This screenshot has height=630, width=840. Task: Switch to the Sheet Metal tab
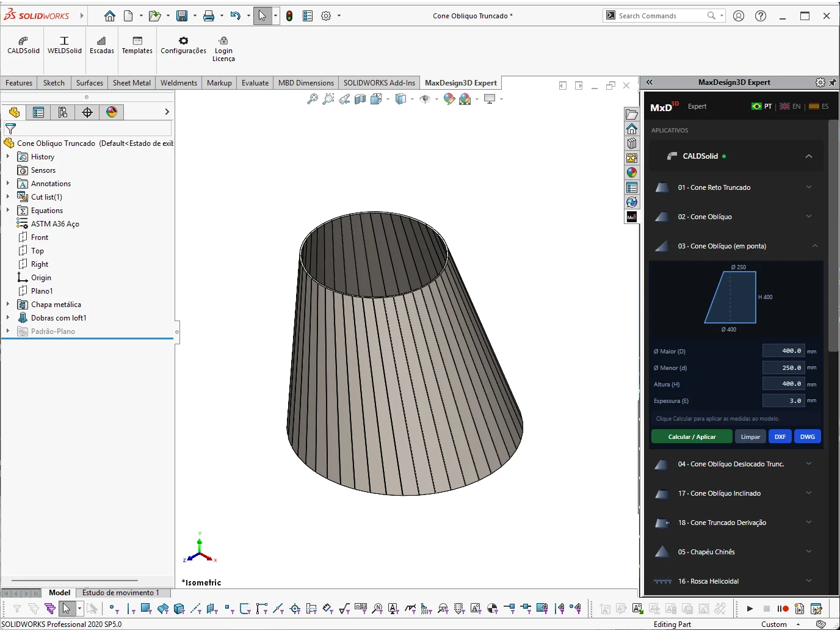pos(132,83)
